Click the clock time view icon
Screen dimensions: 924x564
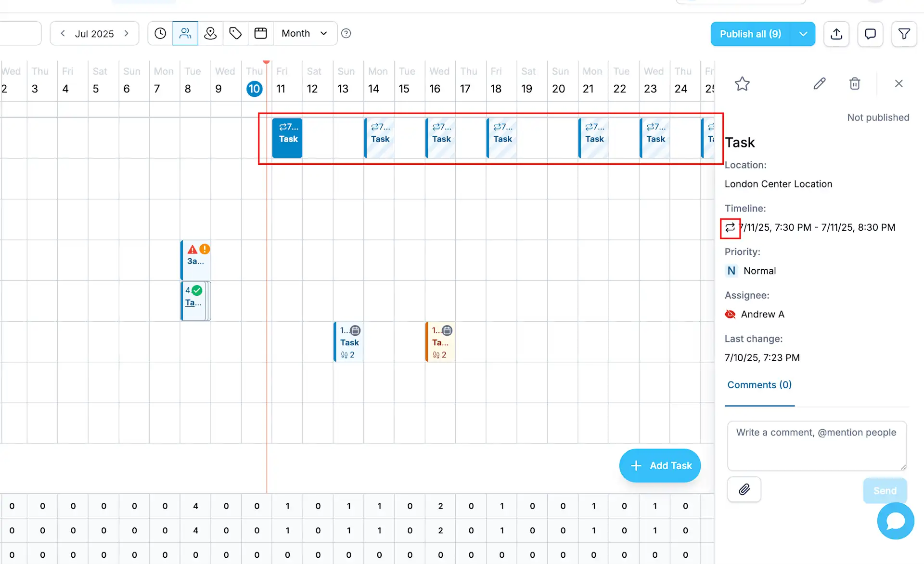point(160,33)
